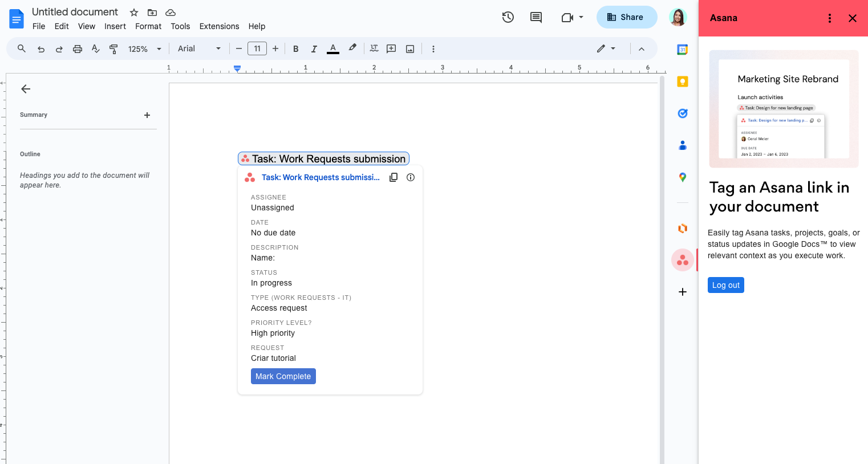Screen dimensions: 868x464
Task: Open Google Calendar in side panel
Action: point(683,50)
